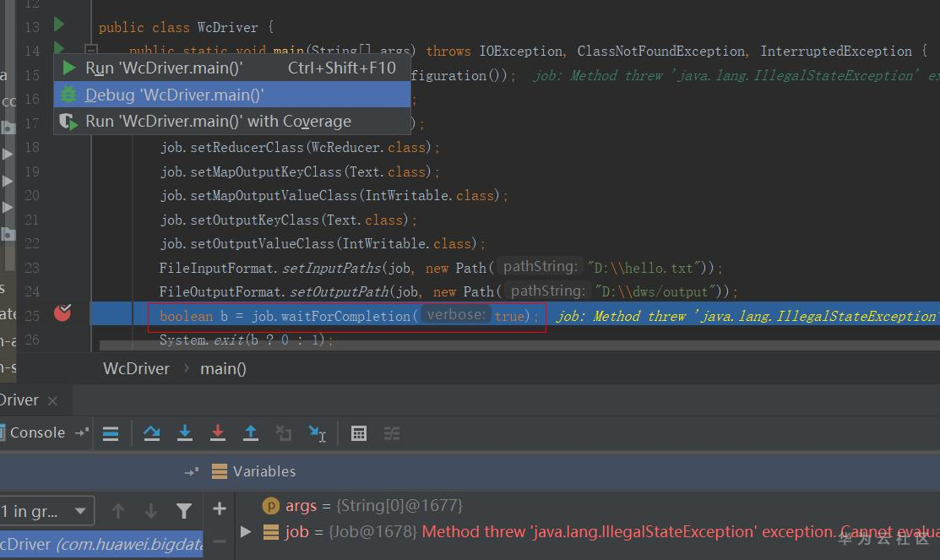
Task: Click the run gutter arrow on line 14
Action: coord(59,46)
